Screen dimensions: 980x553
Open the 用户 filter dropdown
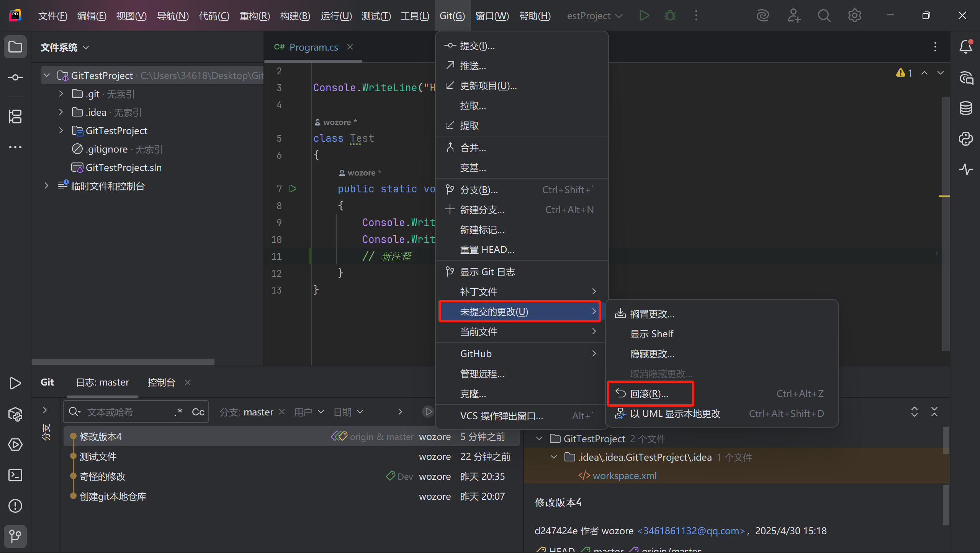point(309,412)
